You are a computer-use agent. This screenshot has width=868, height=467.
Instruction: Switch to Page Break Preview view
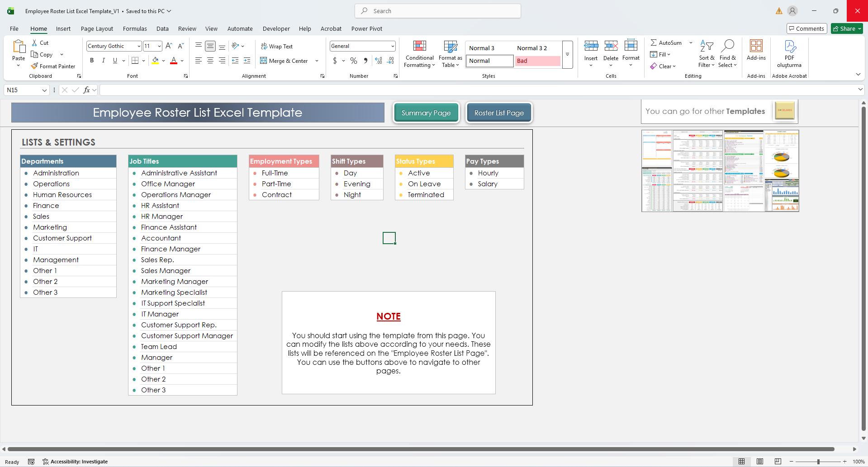pyautogui.click(x=778, y=462)
